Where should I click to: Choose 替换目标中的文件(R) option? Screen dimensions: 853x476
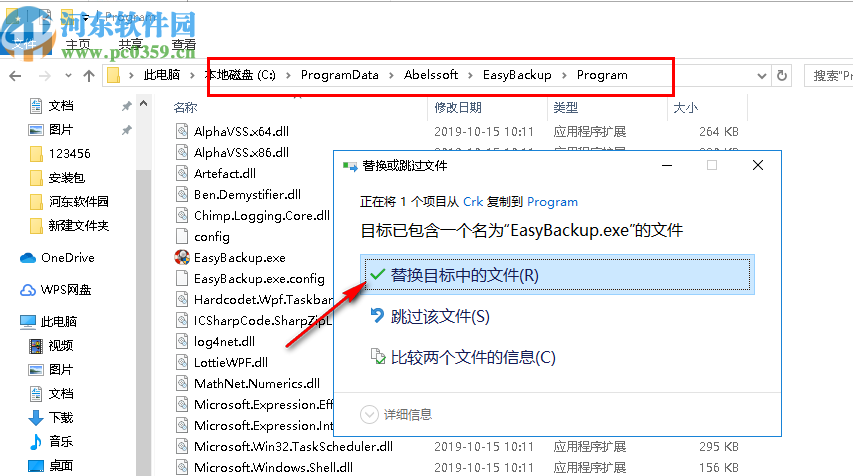pos(557,275)
